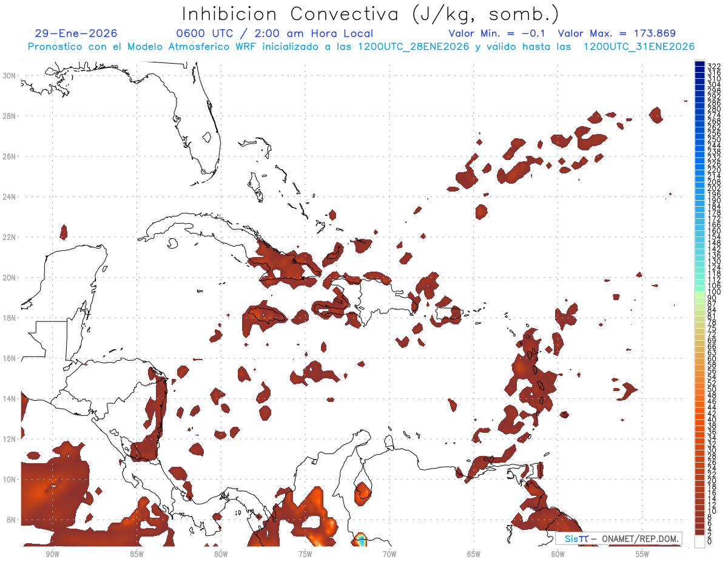Click the SisPI ONAMET/REP.DOM. logo box
The image size is (728, 562).
point(619,539)
